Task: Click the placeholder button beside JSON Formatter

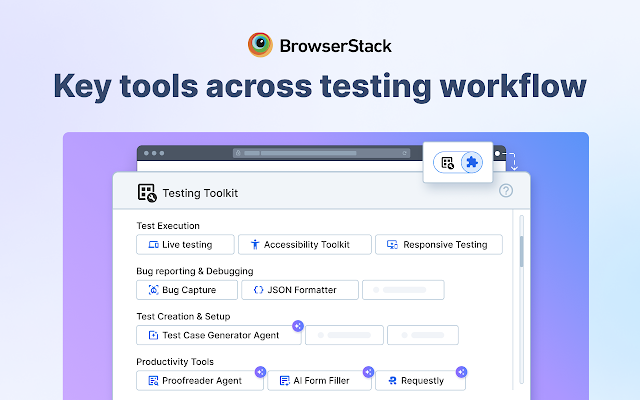Action: [403, 290]
